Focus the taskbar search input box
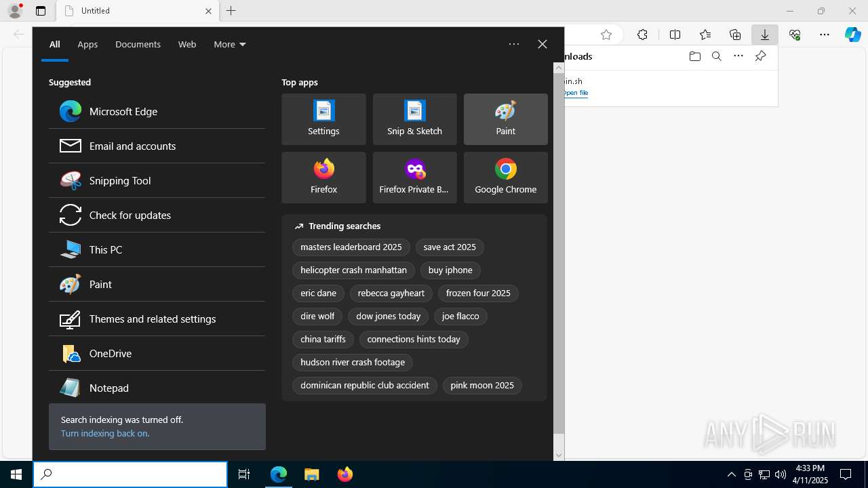 coord(130,474)
